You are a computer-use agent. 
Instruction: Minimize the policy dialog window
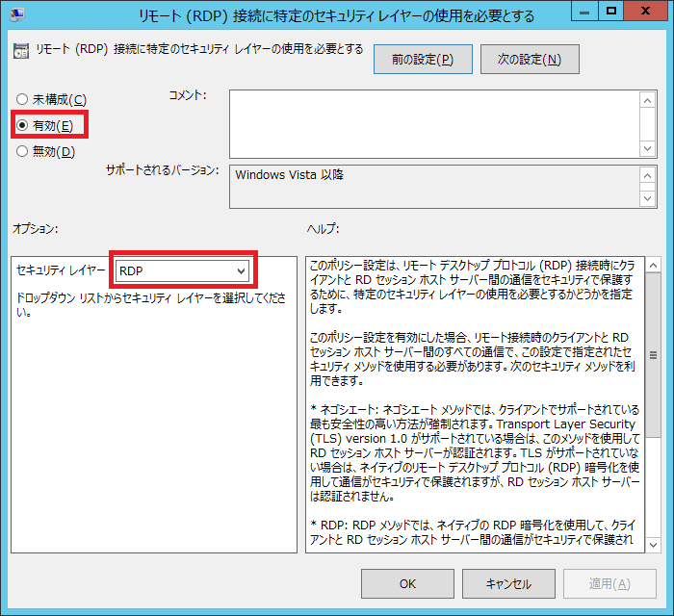(584, 12)
